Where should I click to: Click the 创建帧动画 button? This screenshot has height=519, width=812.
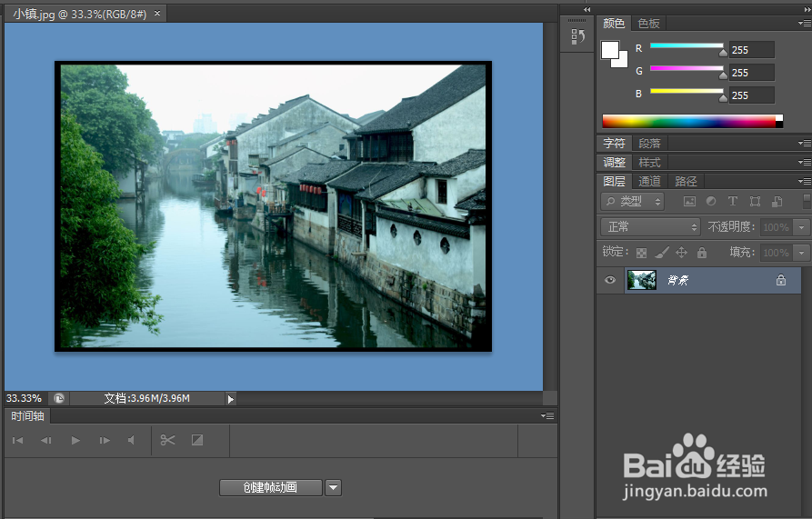pos(270,487)
